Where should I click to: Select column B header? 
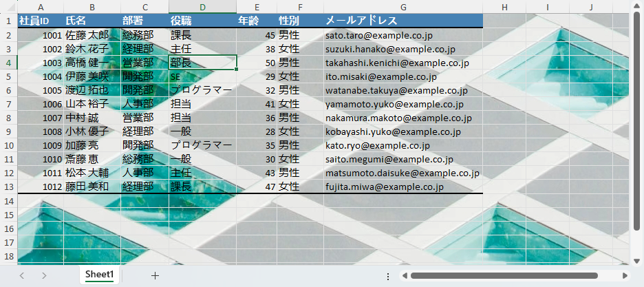92,7
